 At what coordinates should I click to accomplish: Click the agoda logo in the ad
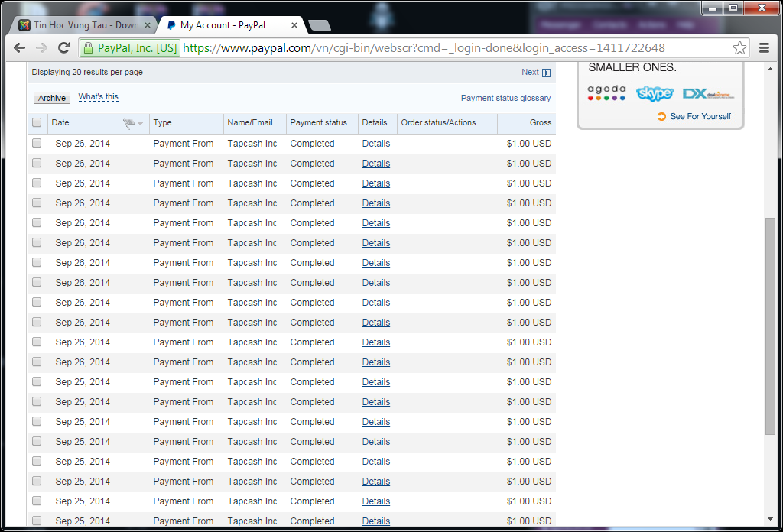coord(606,92)
